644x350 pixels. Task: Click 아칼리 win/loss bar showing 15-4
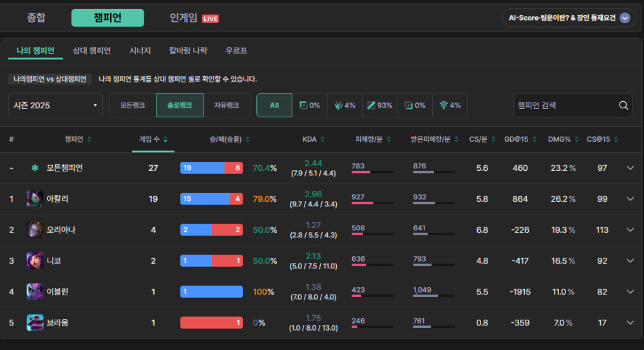pos(211,199)
